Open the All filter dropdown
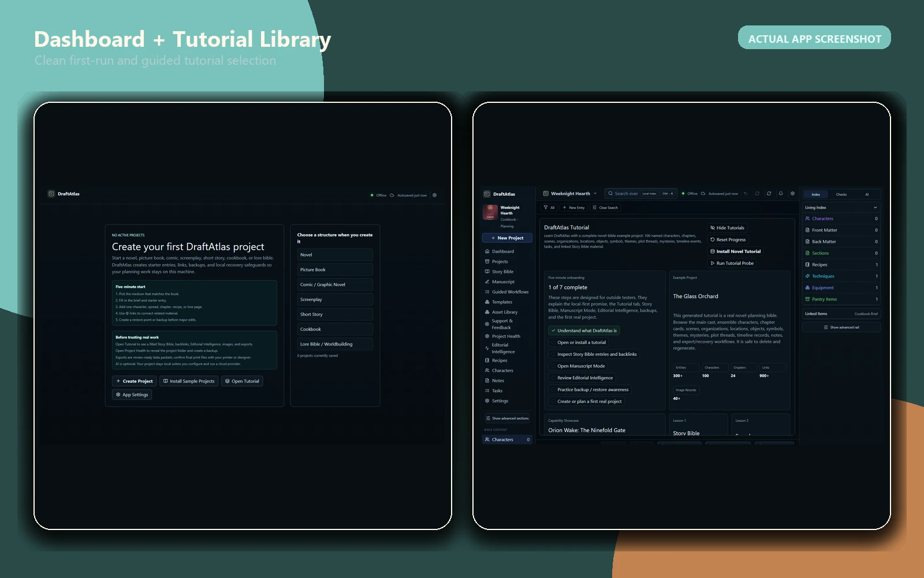The height and width of the screenshot is (578, 924). click(x=549, y=208)
